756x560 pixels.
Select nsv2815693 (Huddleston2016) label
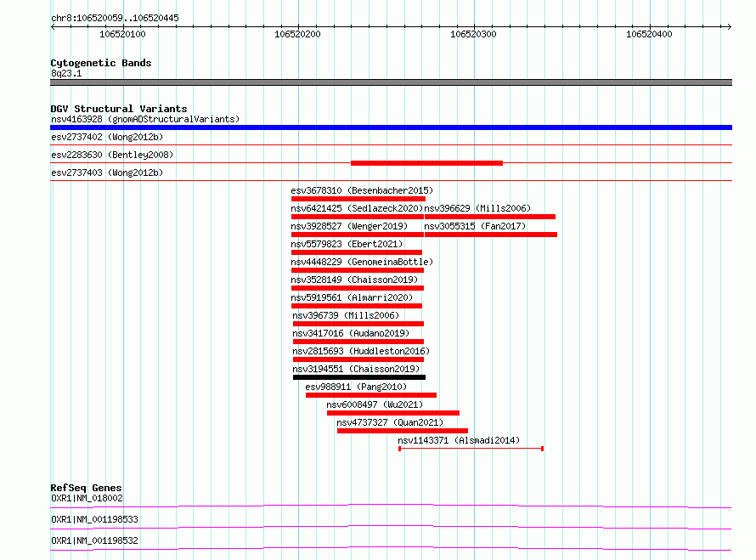coord(361,351)
